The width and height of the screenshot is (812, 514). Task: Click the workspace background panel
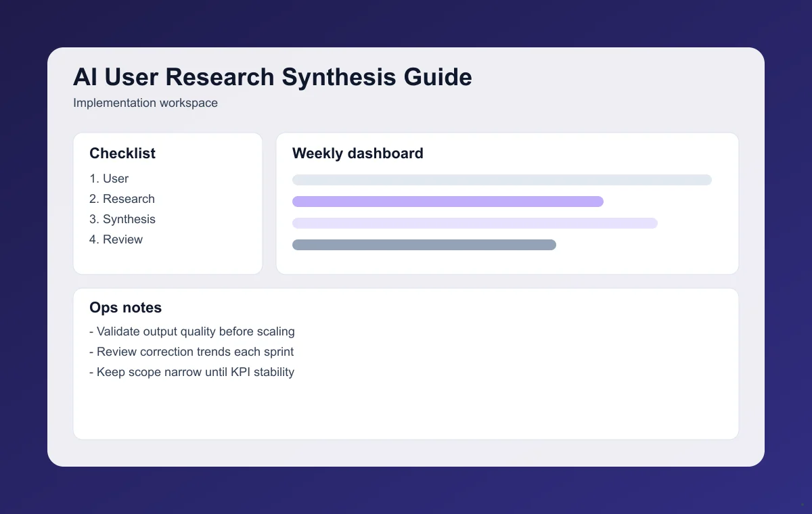coord(406,453)
